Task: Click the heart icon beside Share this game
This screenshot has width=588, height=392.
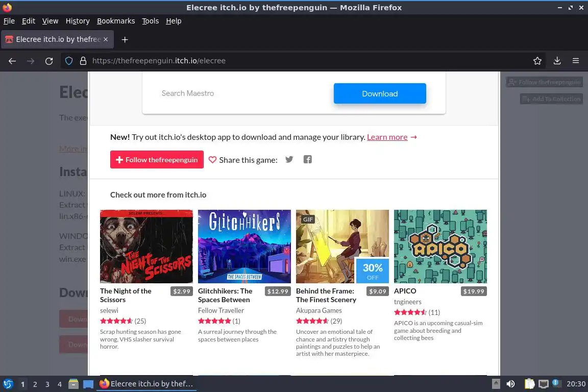Action: [212, 160]
